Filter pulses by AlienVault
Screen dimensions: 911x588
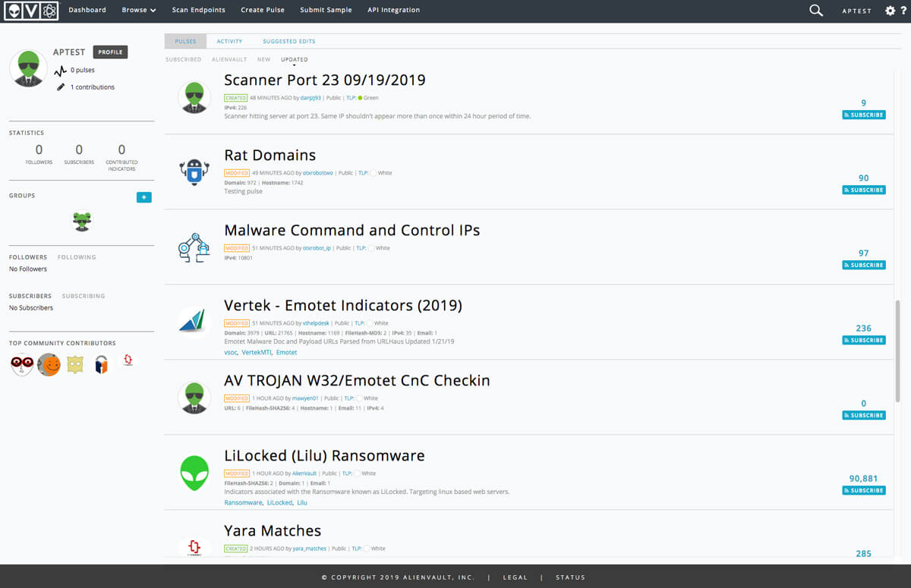click(x=229, y=59)
